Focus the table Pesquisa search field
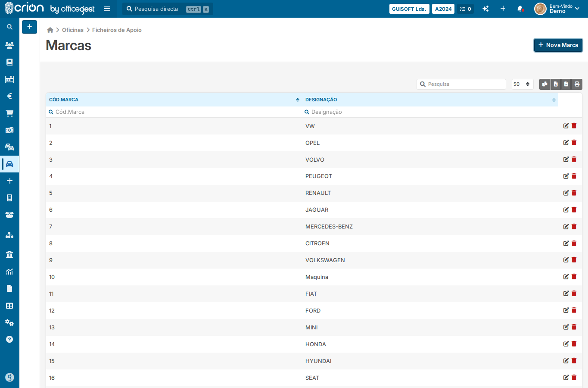588x388 pixels. (461, 84)
